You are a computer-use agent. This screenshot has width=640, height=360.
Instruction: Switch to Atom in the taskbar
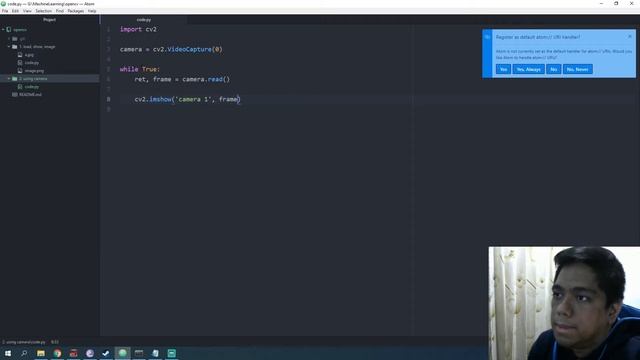pyautogui.click(x=122, y=353)
